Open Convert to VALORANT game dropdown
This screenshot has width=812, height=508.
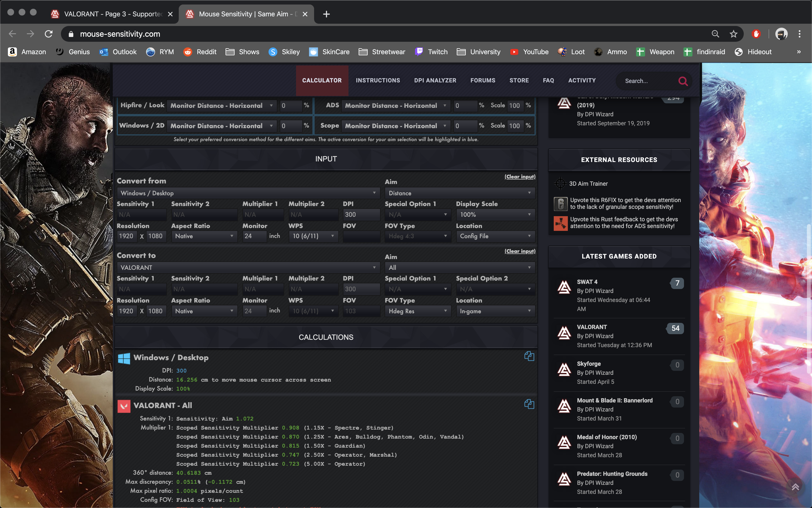coord(248,268)
